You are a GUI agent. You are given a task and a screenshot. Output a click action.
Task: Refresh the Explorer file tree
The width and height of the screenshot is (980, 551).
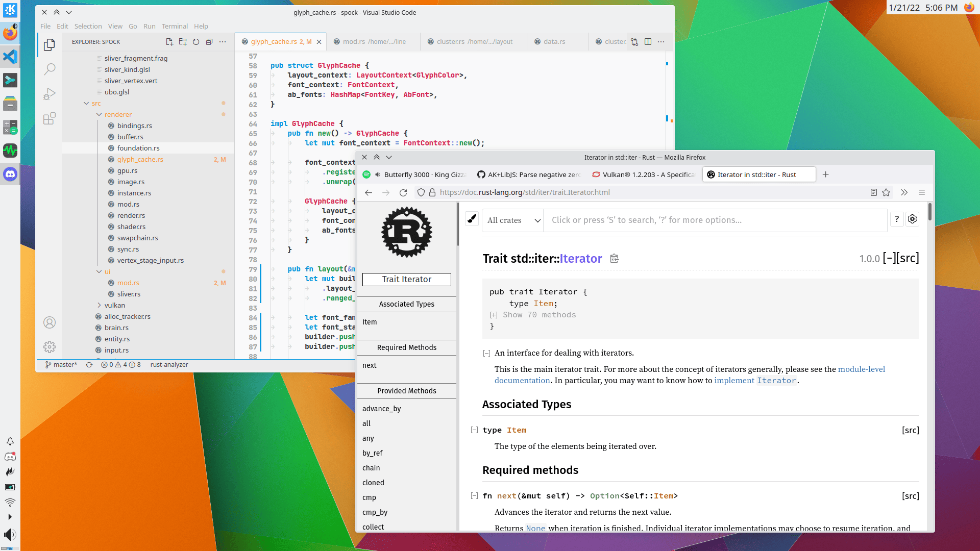click(196, 42)
